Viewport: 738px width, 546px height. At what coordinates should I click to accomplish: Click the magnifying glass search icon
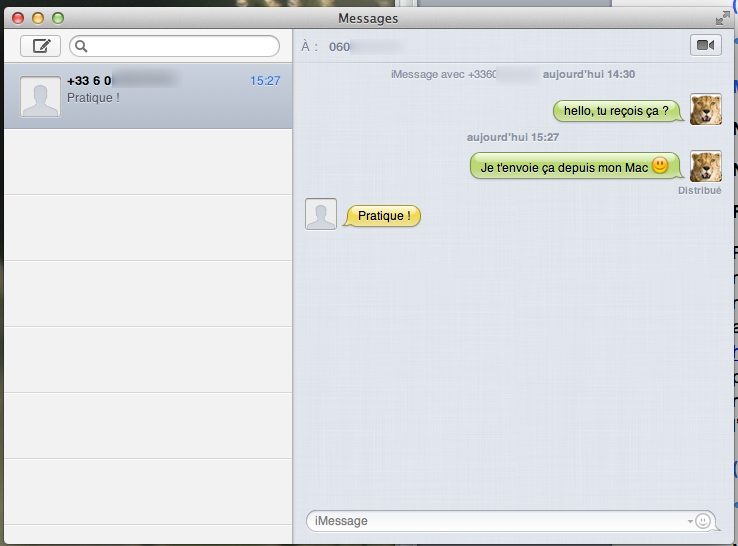pos(81,46)
